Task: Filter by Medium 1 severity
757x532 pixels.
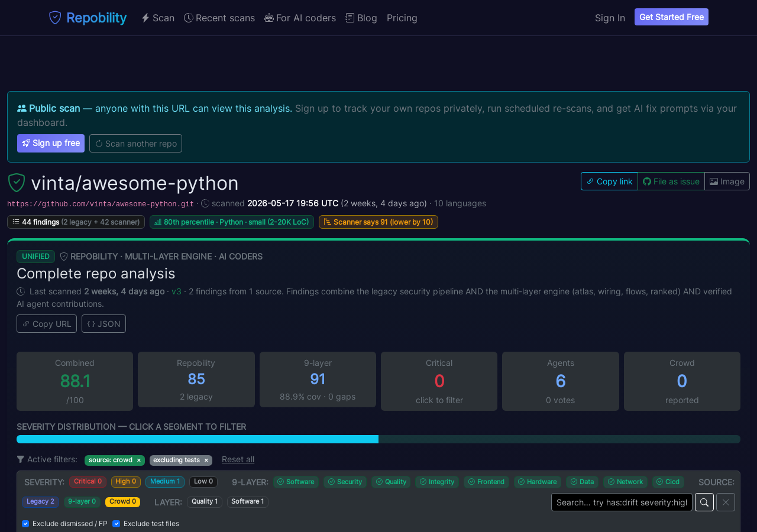Action: pyautogui.click(x=165, y=482)
